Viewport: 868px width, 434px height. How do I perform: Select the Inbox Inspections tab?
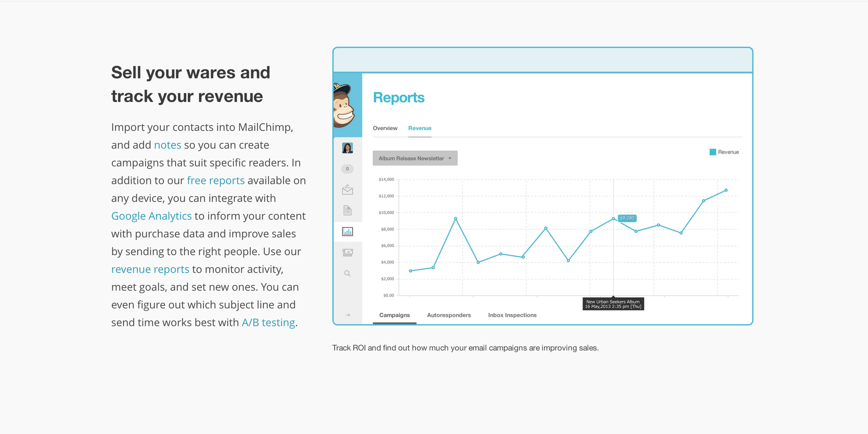(512, 315)
